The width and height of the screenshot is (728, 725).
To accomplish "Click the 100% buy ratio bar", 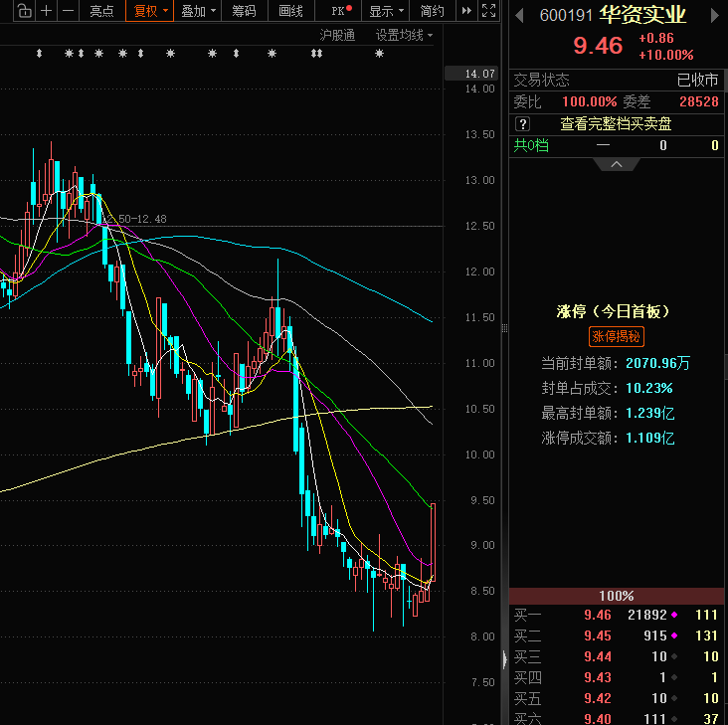I will click(x=616, y=596).
